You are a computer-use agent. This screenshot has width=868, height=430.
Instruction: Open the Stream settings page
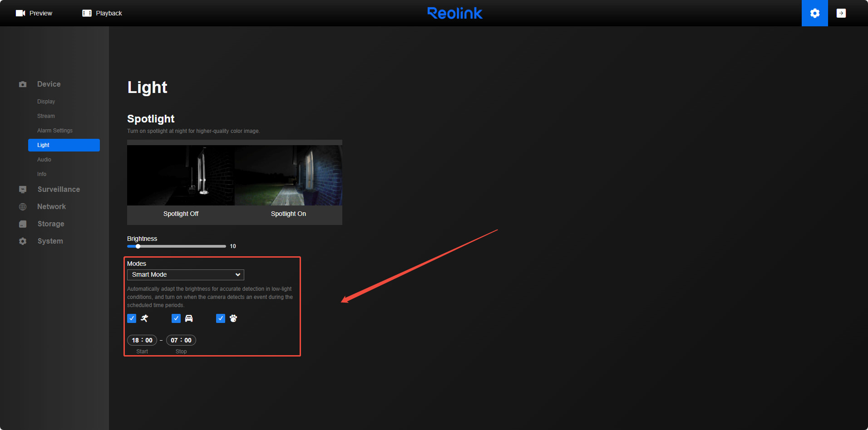coord(46,116)
